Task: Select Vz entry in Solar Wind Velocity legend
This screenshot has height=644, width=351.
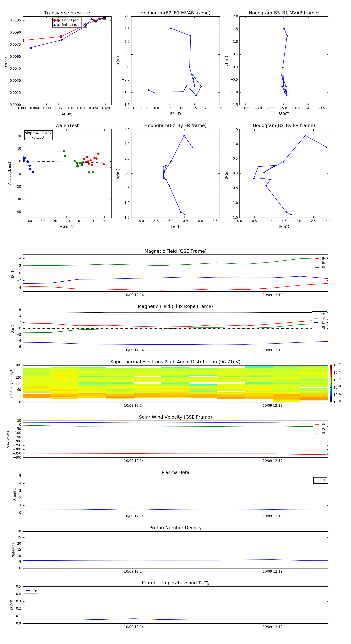Action: (320, 433)
